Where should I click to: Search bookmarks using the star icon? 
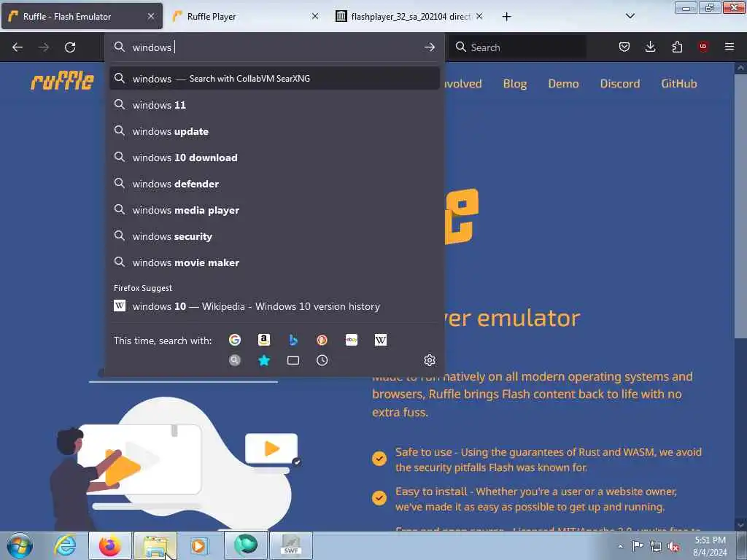point(264,360)
